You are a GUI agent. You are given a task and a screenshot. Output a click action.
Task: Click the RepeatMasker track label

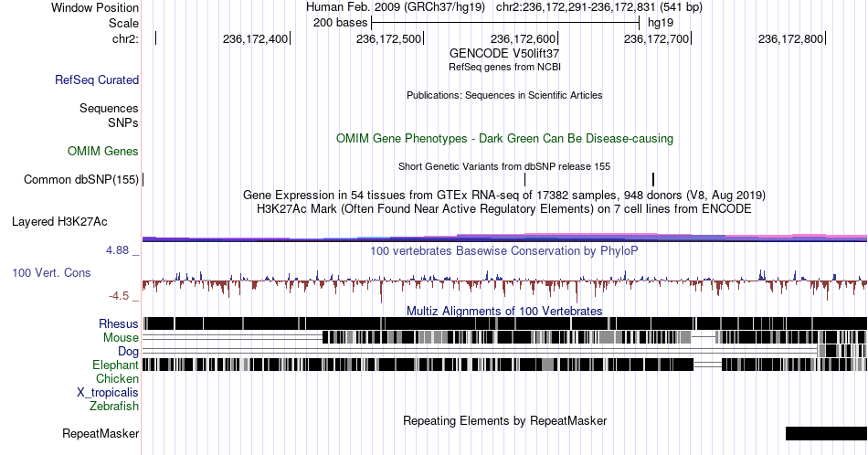click(101, 433)
